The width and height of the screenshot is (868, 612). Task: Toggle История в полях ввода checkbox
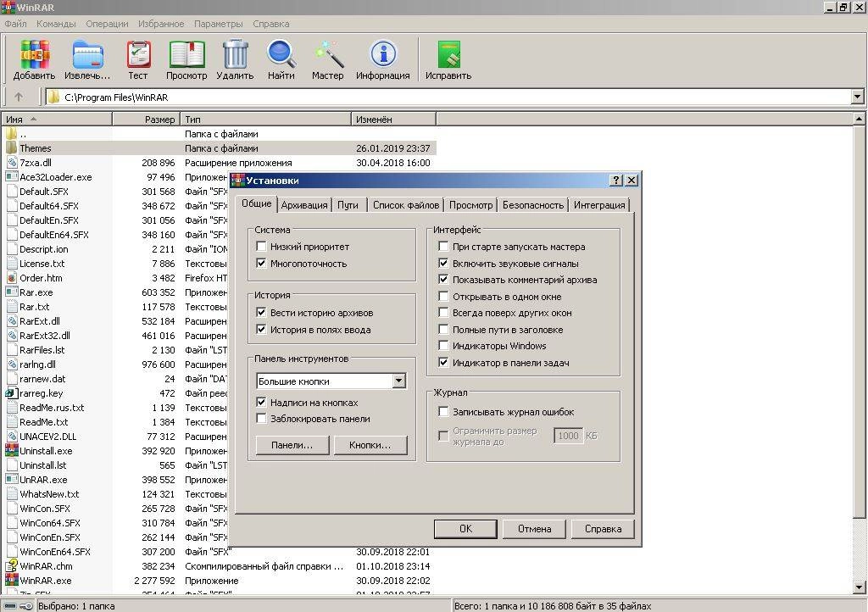click(261, 329)
